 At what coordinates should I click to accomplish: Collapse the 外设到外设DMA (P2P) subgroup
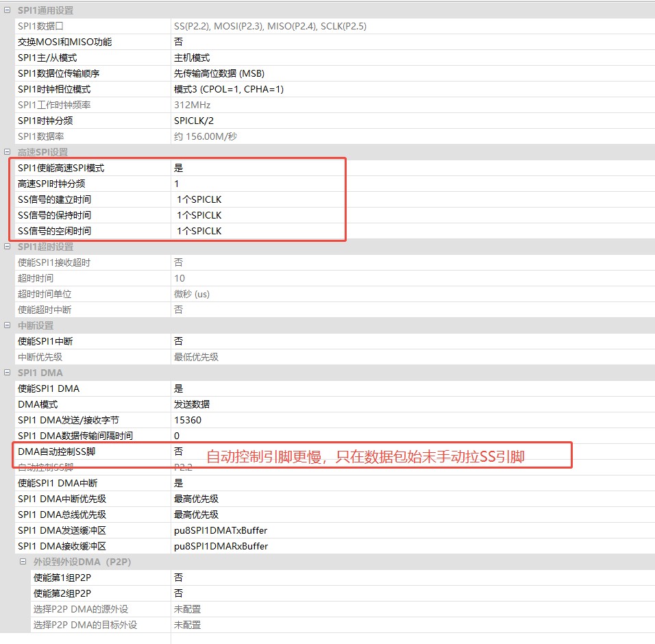click(23, 562)
